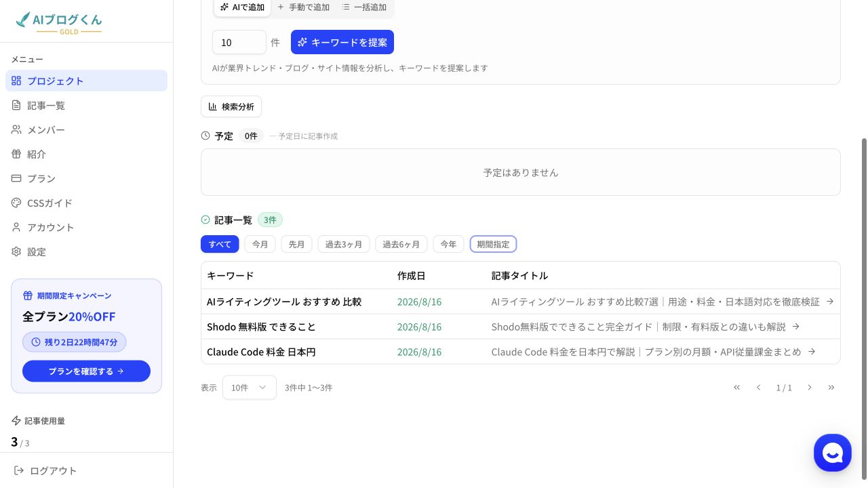This screenshot has height=488, width=868.
Task: Filter articles by 先月
Action: coord(297,244)
